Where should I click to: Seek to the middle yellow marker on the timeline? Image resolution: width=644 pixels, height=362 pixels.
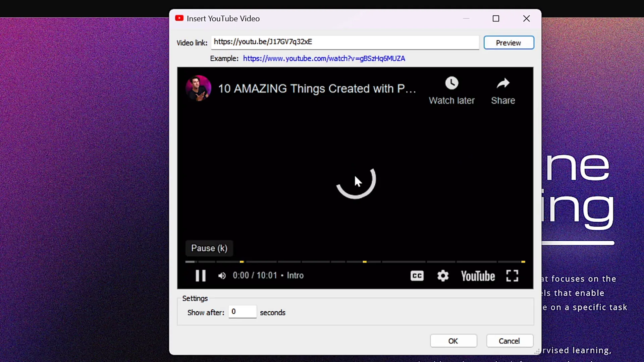(365, 262)
